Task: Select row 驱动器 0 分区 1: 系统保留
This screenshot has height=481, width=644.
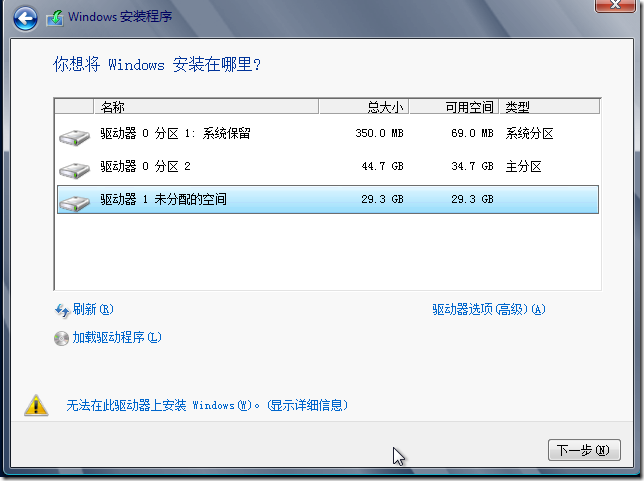Action: [x=328, y=133]
